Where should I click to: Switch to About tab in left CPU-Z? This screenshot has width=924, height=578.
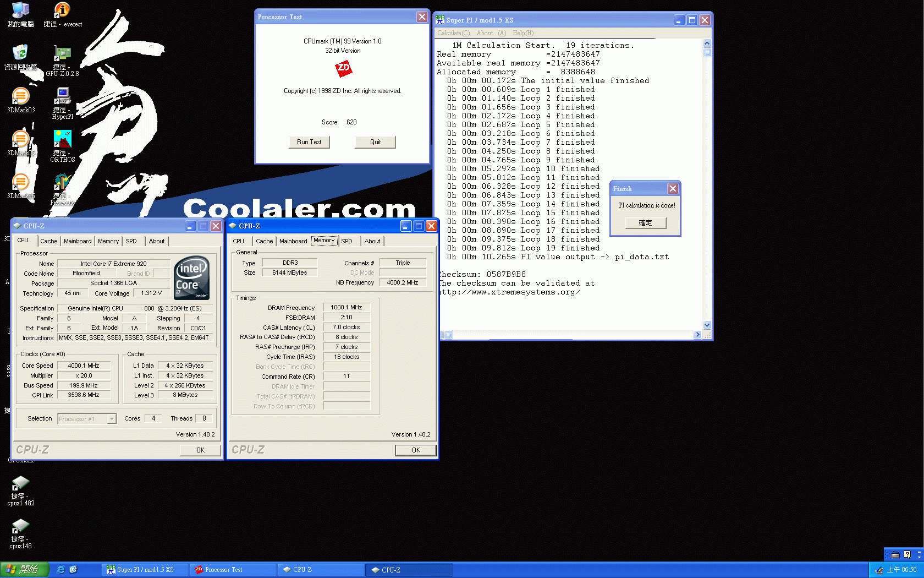tap(157, 241)
